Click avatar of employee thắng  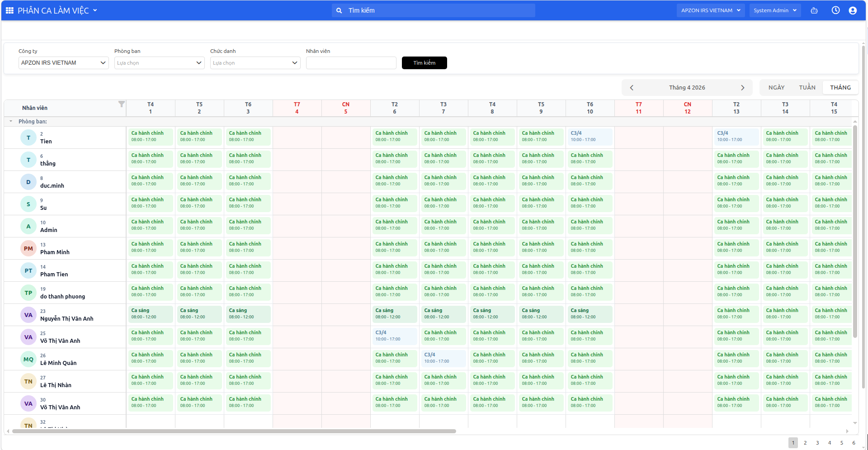click(x=28, y=160)
